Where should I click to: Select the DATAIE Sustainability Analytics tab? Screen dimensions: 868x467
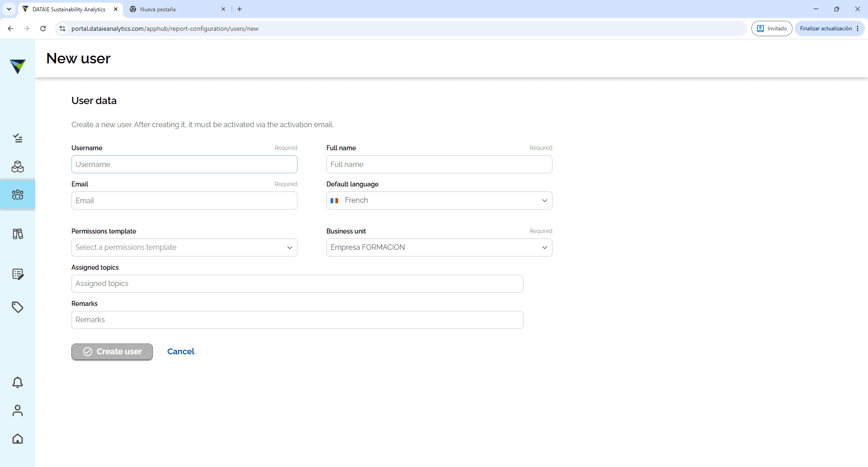tap(71, 9)
